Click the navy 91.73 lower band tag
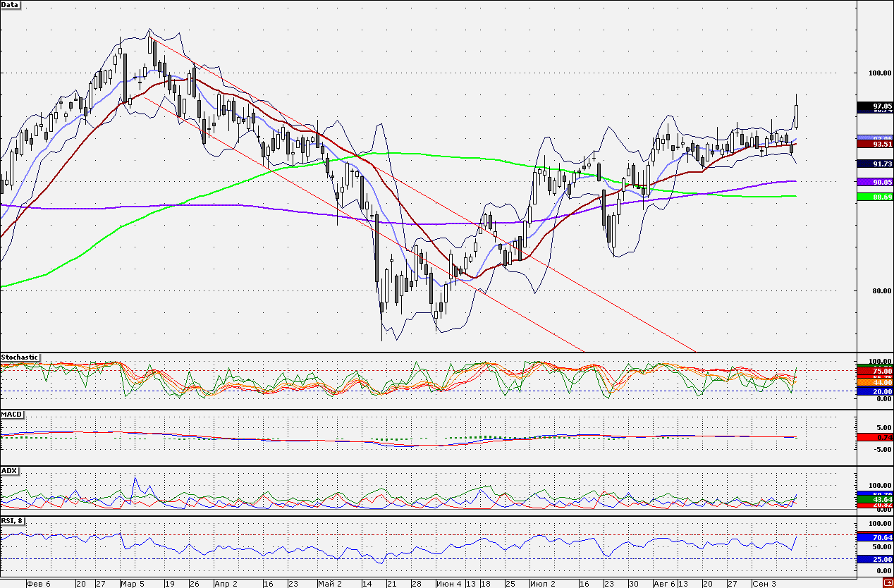This screenshot has width=894, height=588. [875, 164]
